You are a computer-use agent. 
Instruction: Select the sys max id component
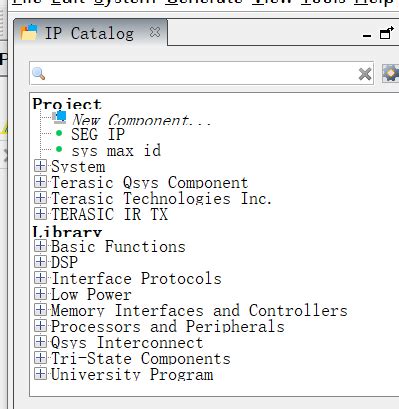click(116, 151)
